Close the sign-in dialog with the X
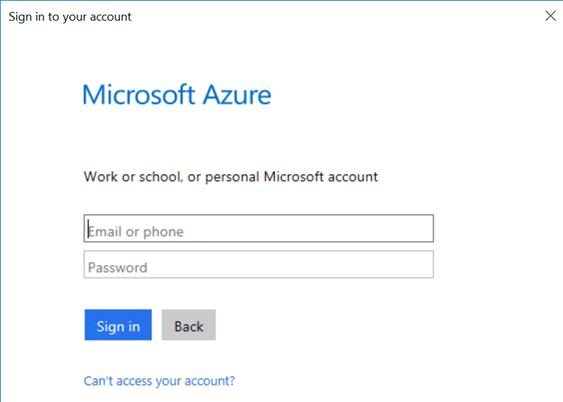563x402 pixels. tap(550, 16)
